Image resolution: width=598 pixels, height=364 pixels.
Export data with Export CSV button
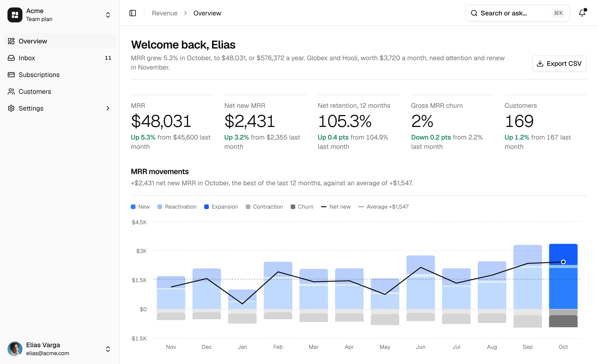[559, 63]
